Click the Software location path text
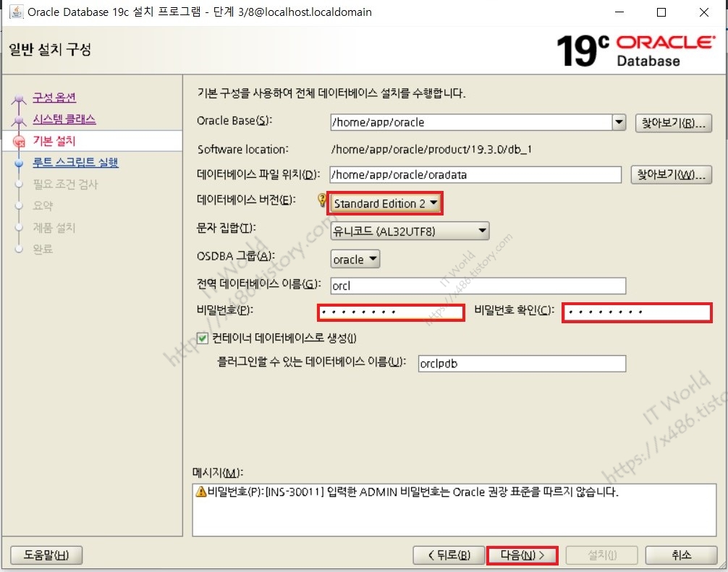Image resolution: width=728 pixels, height=572 pixels. pyautogui.click(x=431, y=150)
